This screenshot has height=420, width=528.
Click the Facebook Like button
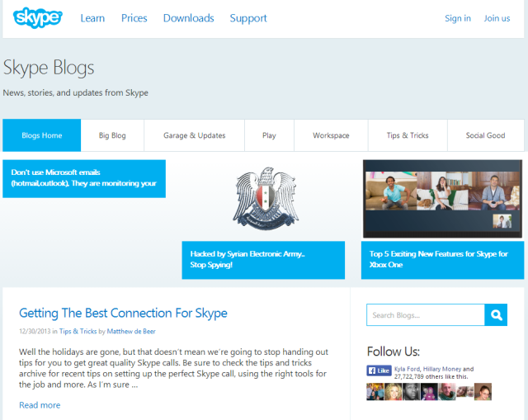point(379,370)
